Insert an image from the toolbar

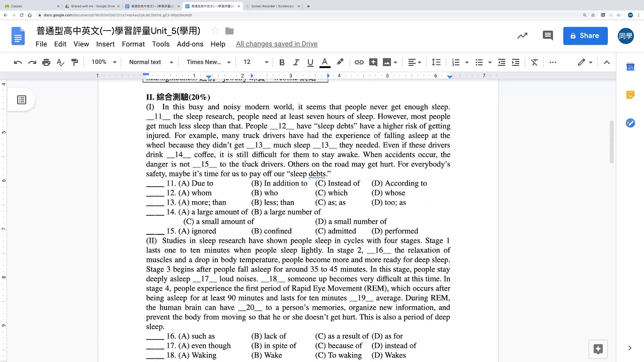tap(387, 62)
